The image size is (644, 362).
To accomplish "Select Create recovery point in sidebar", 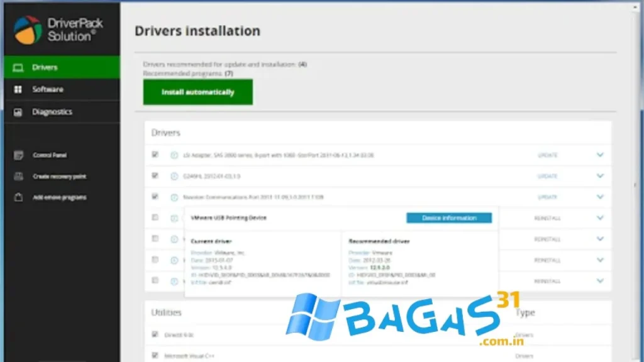I will click(60, 177).
